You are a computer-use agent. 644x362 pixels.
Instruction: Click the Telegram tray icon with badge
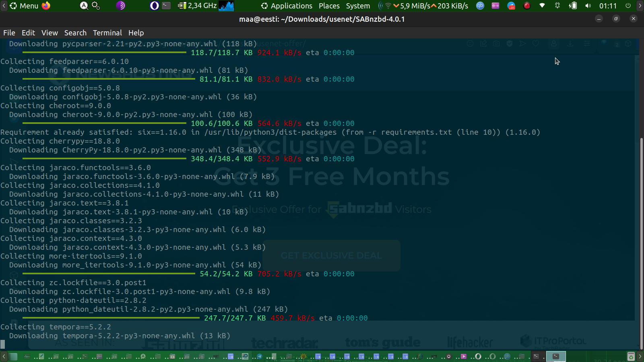pyautogui.click(x=511, y=6)
